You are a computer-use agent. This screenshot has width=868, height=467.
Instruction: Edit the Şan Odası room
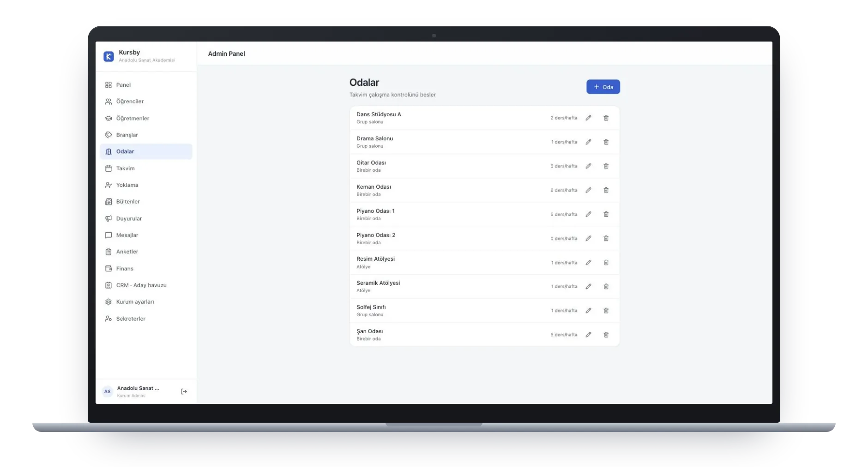pos(588,335)
